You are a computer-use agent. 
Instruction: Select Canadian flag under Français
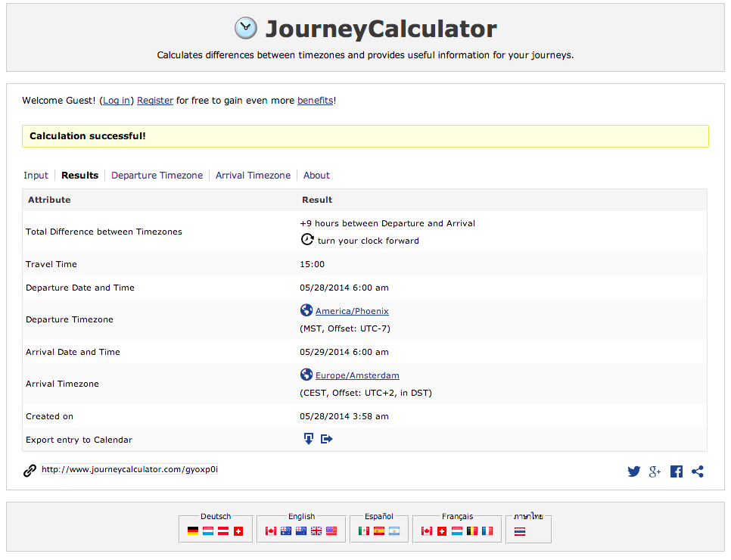[427, 531]
